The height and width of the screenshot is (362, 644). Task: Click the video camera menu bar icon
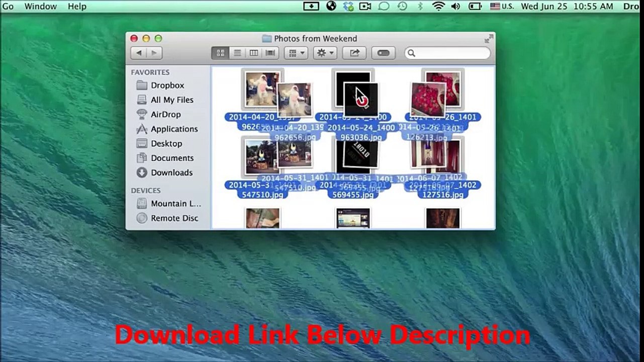point(365,7)
